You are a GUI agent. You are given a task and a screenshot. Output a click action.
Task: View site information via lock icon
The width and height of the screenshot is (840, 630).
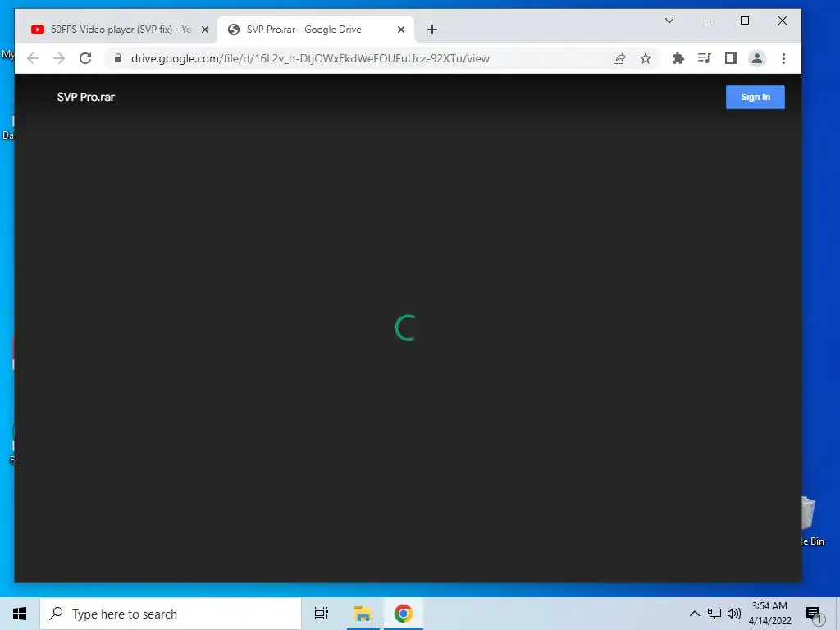click(x=118, y=58)
